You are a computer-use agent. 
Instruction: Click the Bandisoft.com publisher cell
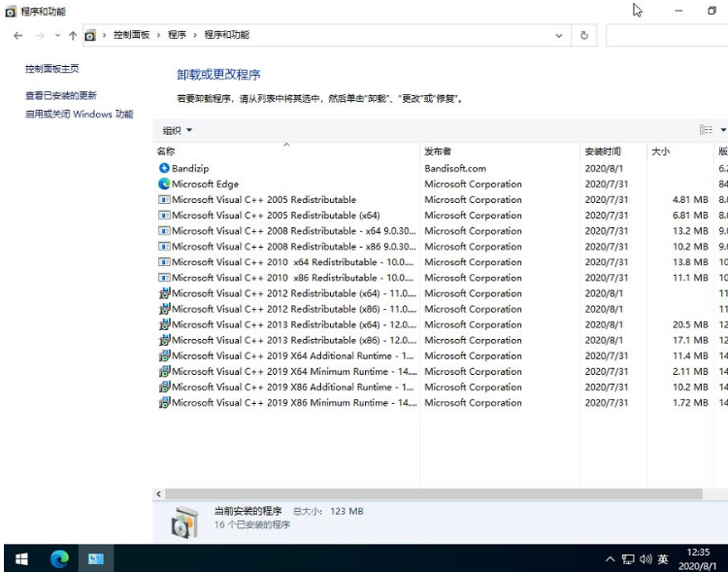click(x=455, y=169)
